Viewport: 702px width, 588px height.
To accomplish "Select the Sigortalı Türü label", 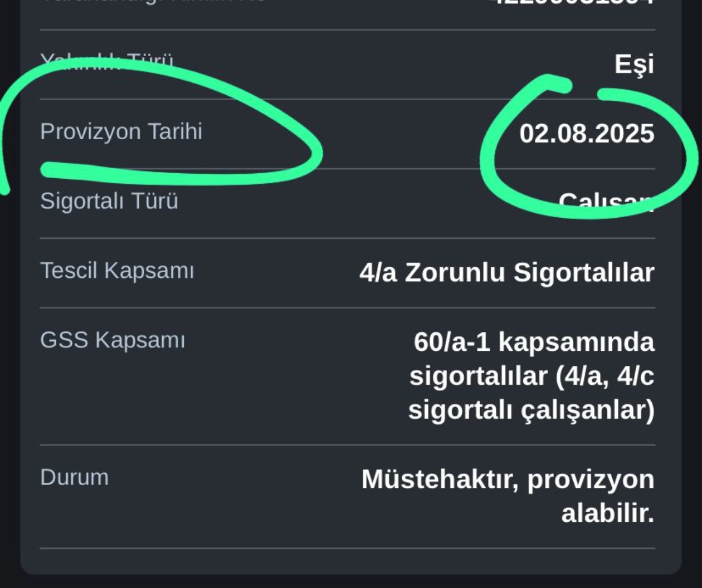I will coord(109,201).
